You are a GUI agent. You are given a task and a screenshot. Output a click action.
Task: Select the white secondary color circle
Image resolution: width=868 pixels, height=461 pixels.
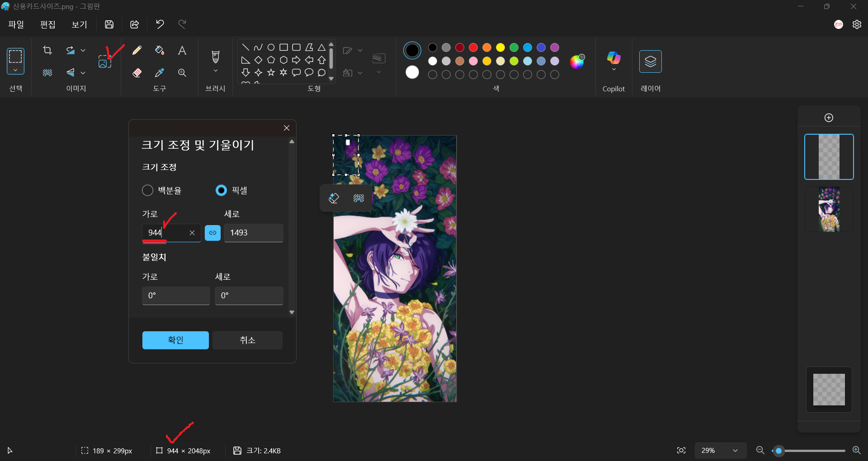pos(412,72)
